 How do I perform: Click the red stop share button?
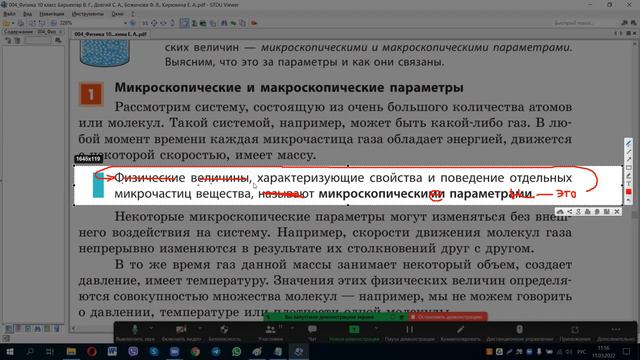coord(448,317)
